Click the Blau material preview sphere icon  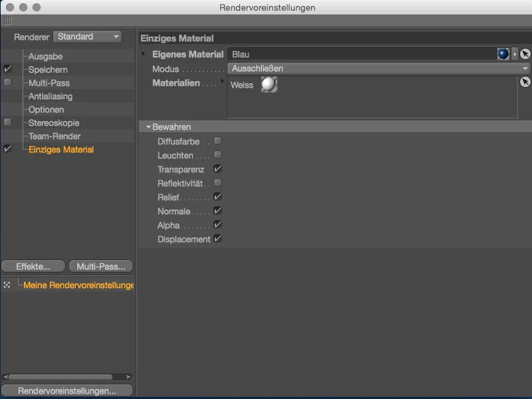[x=503, y=54]
